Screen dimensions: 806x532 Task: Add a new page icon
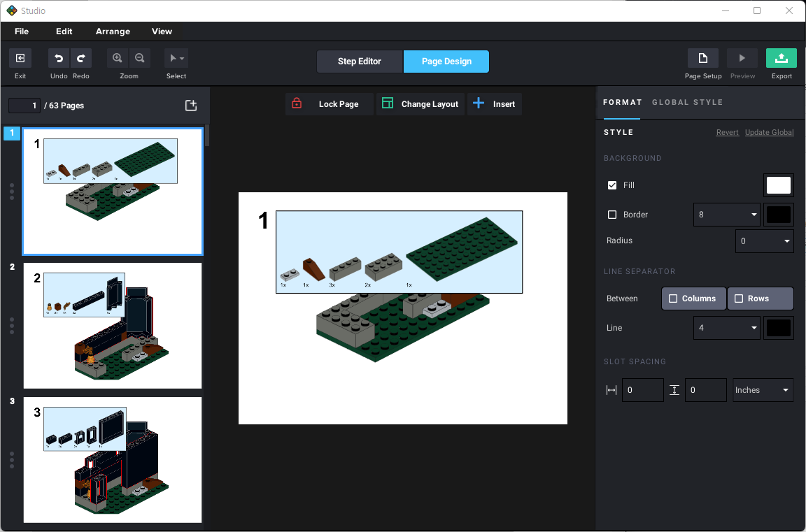(191, 106)
